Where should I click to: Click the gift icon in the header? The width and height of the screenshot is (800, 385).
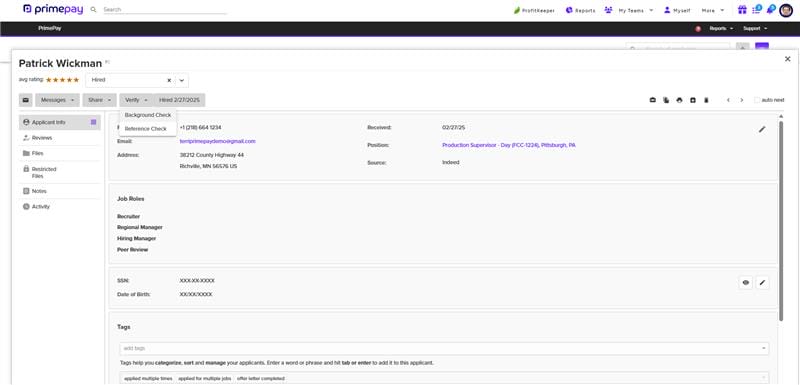[x=742, y=10]
